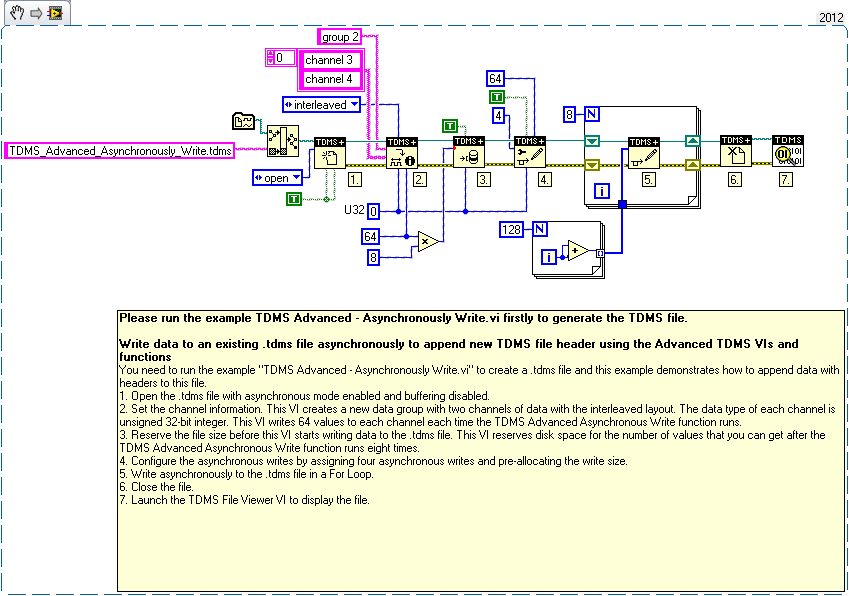The image size is (849, 596).
Task: Click the blue data input tunnel on the write loop
Action: [x=622, y=204]
